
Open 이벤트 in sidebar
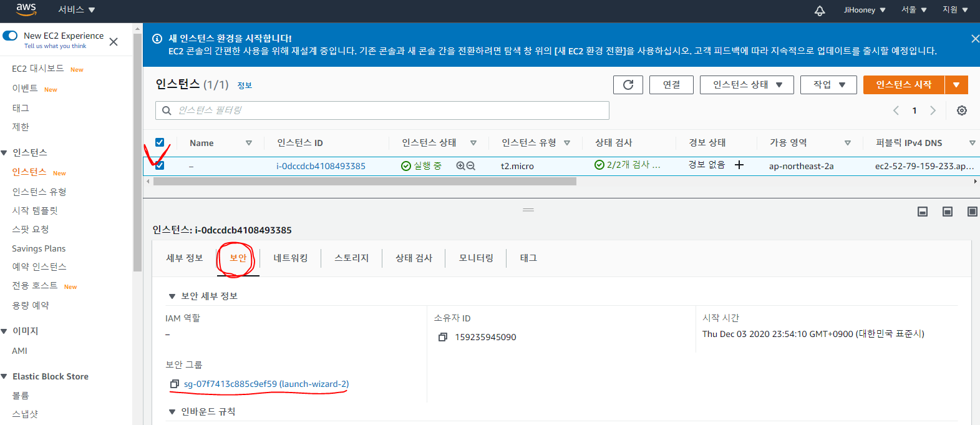pyautogui.click(x=25, y=89)
